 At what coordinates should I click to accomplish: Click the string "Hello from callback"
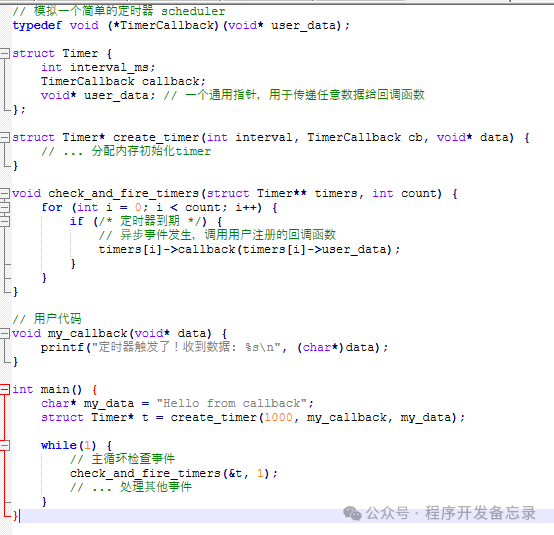pos(231,403)
